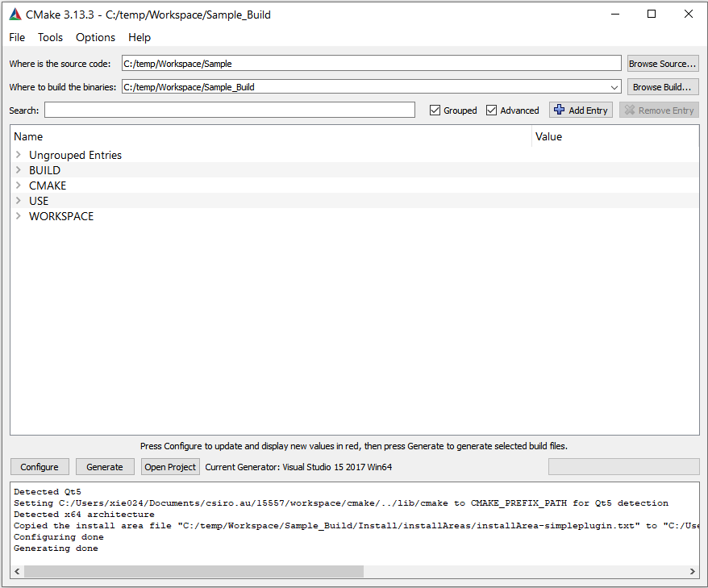Click the progress bar beside generator label
708x588 pixels.
tap(623, 467)
